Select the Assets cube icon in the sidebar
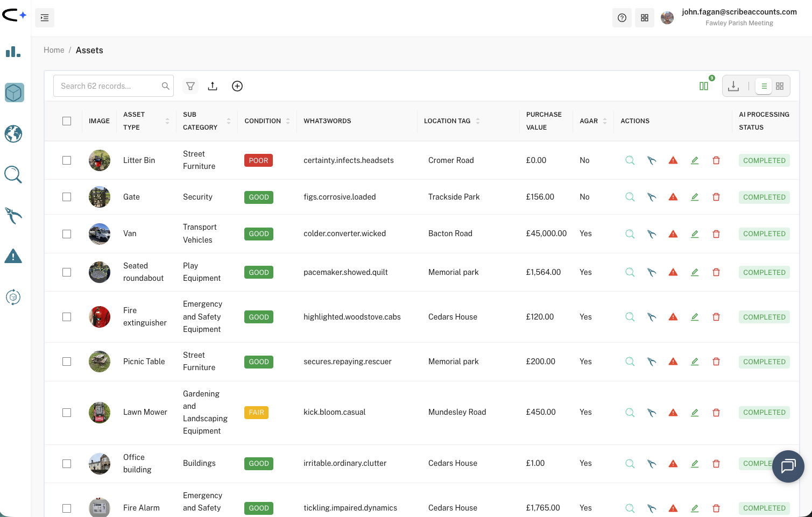This screenshot has height=517, width=812. pos(14,93)
